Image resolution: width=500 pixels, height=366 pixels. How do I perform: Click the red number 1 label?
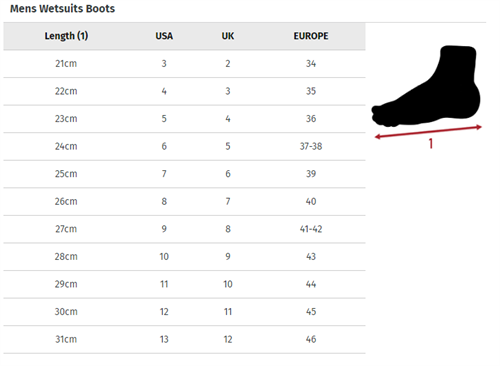coord(431,144)
